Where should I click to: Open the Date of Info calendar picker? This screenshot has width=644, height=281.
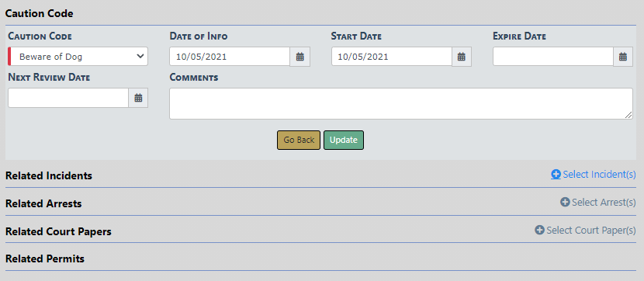coord(299,57)
